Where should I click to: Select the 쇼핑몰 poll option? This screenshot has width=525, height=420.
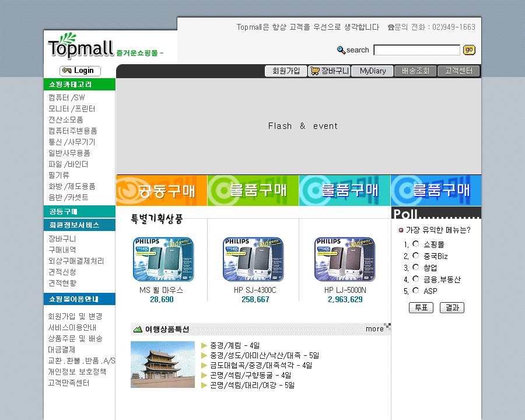coord(416,244)
